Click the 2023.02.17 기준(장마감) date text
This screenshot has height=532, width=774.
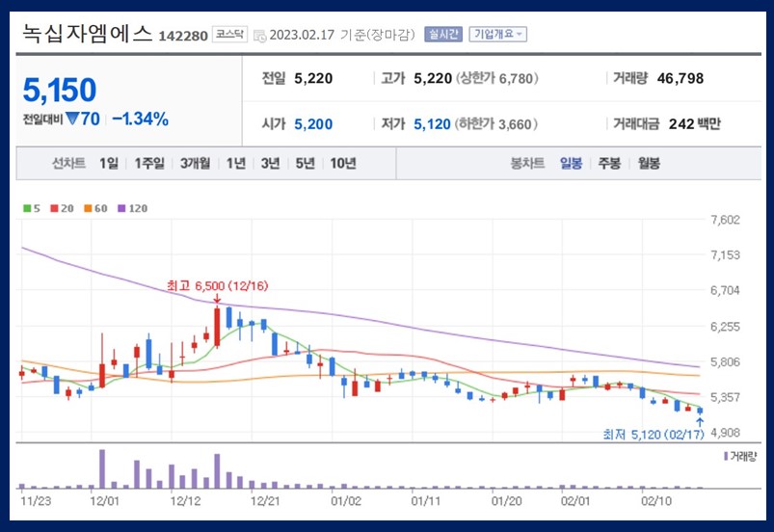pos(342,35)
